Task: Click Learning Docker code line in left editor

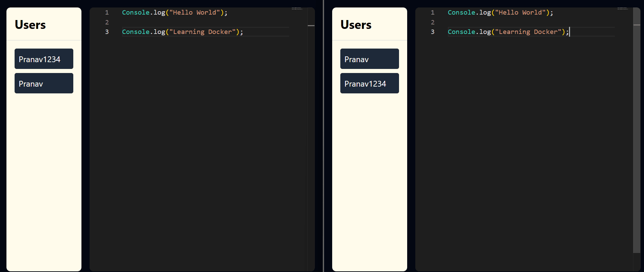Action: tap(183, 32)
